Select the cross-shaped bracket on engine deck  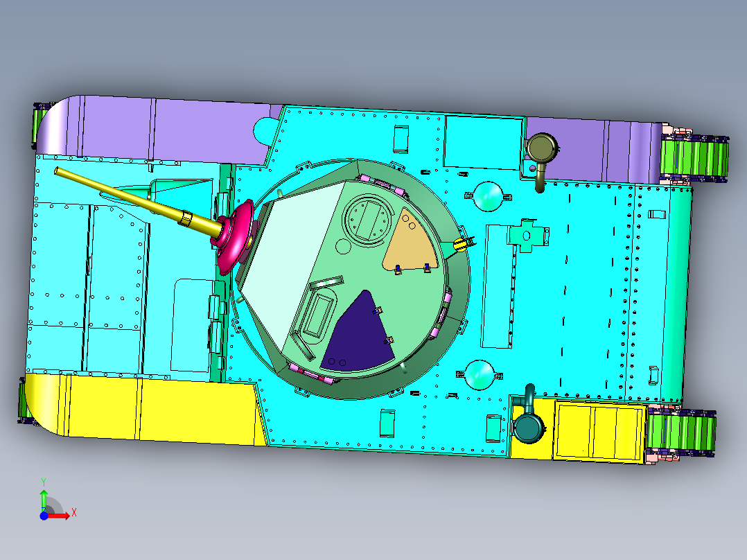point(527,236)
